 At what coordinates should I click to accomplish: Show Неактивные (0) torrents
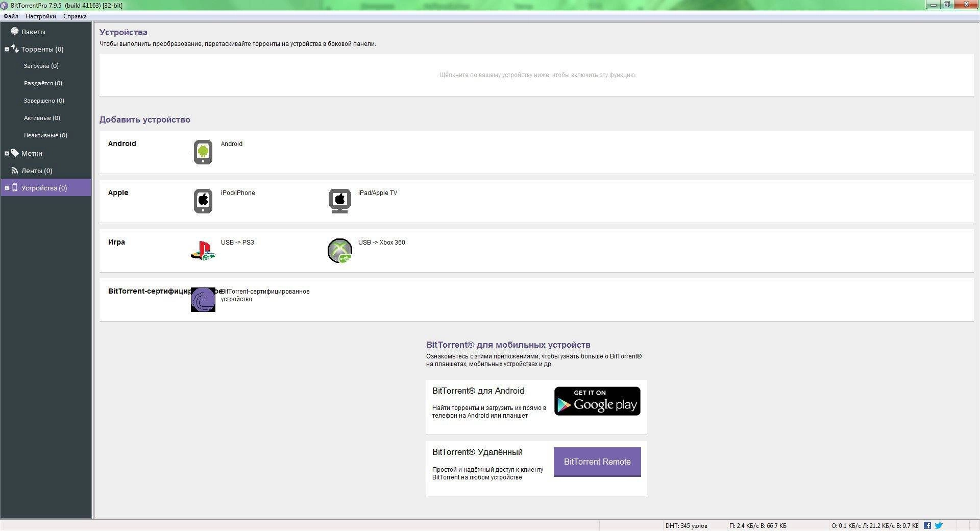(x=45, y=135)
